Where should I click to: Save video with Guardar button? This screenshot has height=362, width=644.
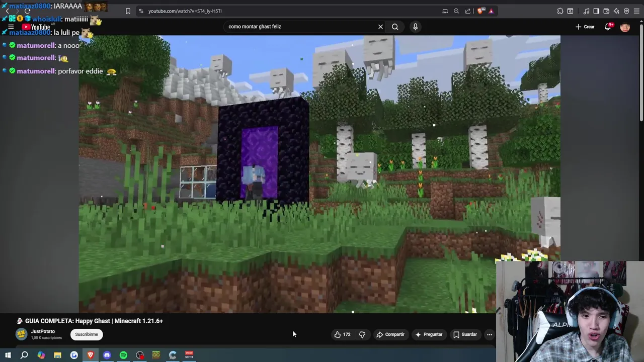[465, 334]
